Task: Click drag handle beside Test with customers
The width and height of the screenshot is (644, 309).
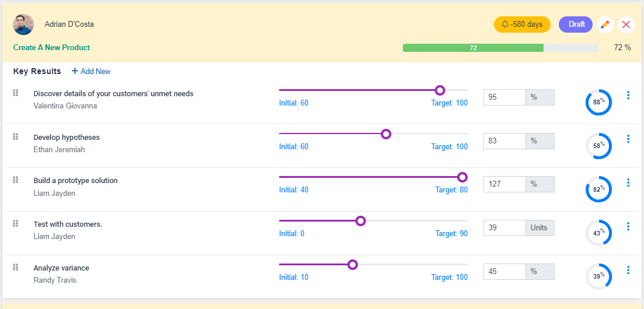Action: (x=16, y=223)
